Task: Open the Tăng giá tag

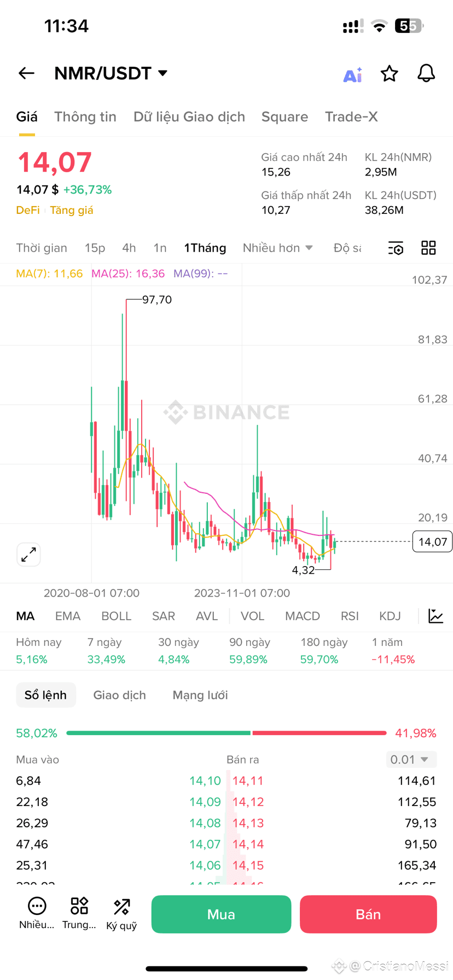Action: (x=72, y=211)
